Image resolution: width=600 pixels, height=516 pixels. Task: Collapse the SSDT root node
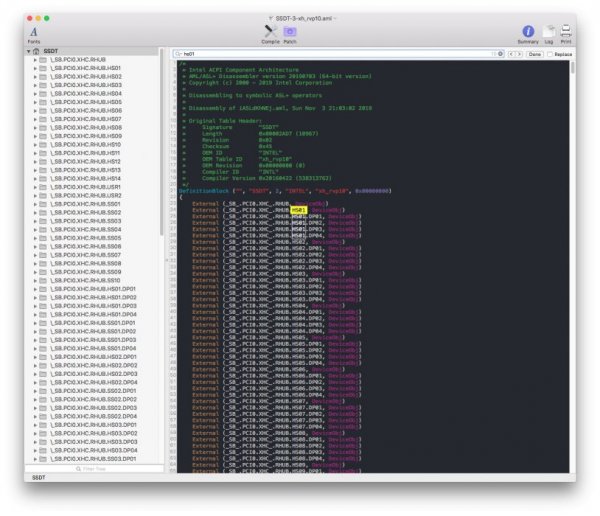click(x=27, y=50)
